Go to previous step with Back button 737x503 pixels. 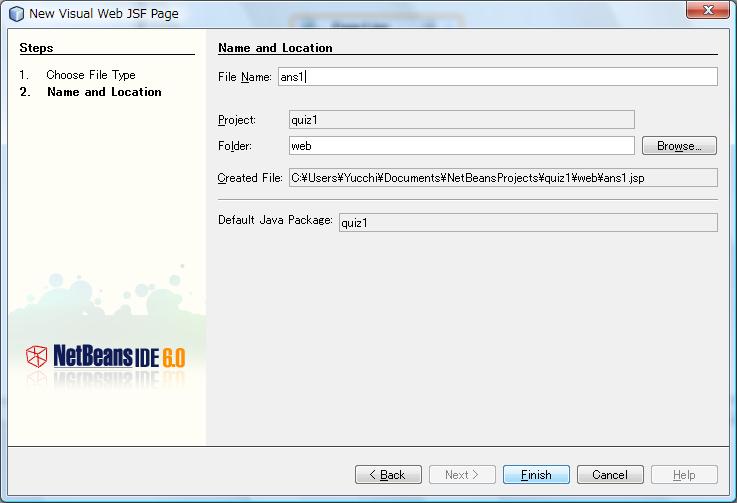click(387, 475)
